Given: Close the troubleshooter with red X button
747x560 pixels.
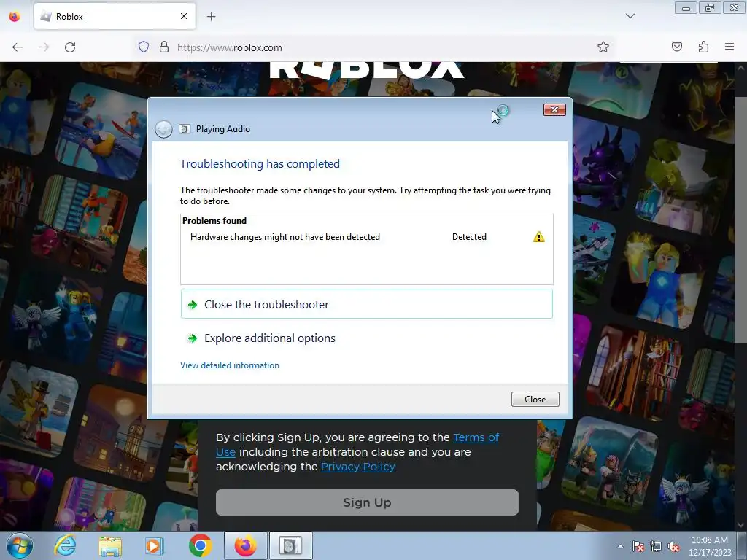Looking at the screenshot, I should (554, 109).
